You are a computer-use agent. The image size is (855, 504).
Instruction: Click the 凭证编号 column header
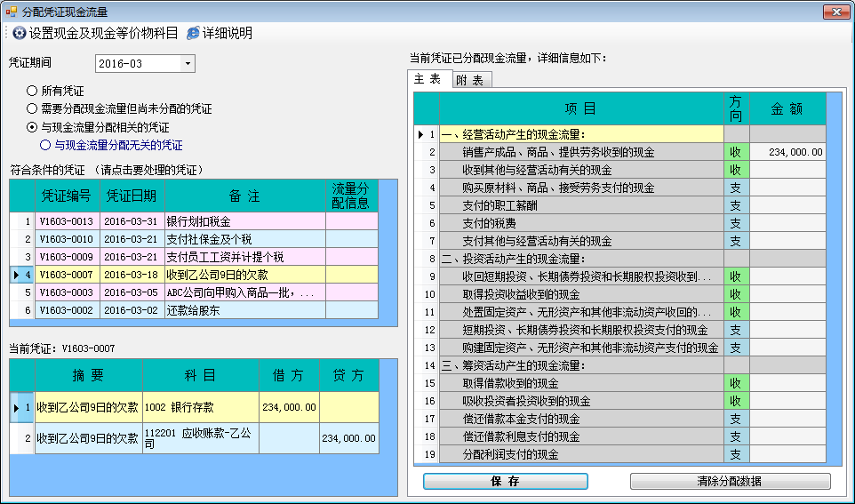68,196
